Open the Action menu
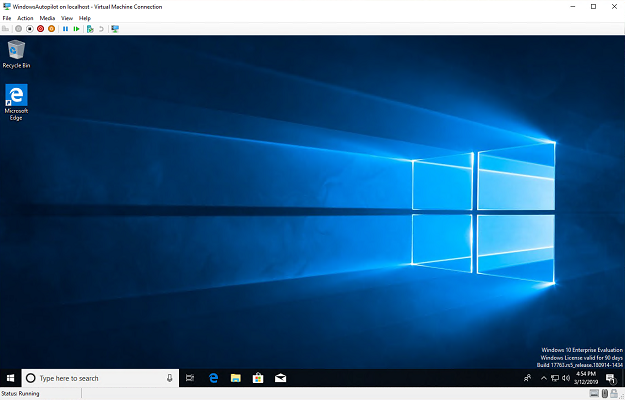Screen dimensions: 625x400 coord(25,18)
